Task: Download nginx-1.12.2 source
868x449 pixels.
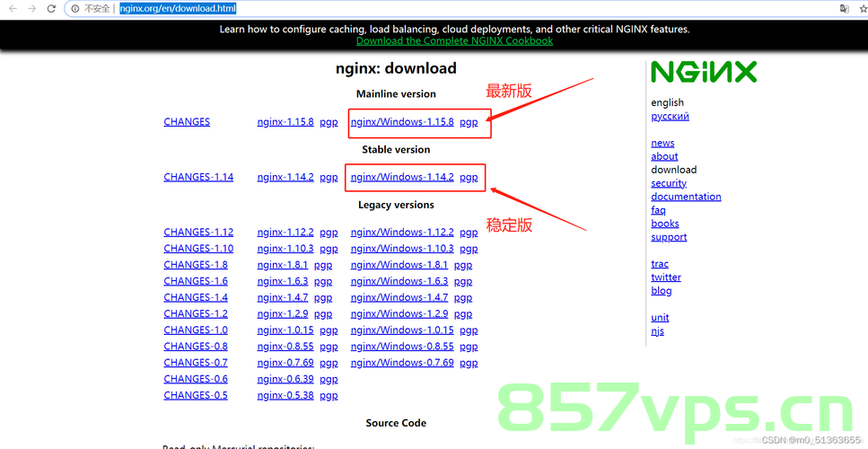Action: (x=285, y=232)
